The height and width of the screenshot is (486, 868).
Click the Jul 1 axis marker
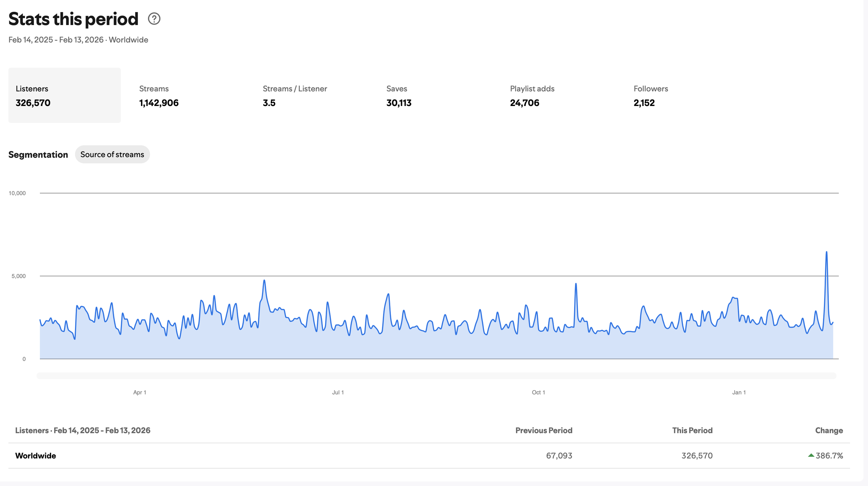pyautogui.click(x=338, y=392)
